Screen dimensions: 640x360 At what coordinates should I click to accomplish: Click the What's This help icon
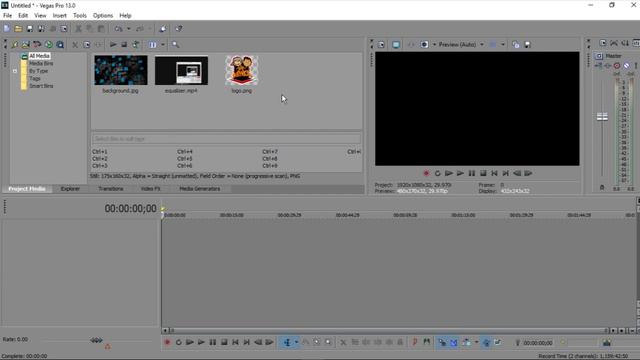point(179,29)
